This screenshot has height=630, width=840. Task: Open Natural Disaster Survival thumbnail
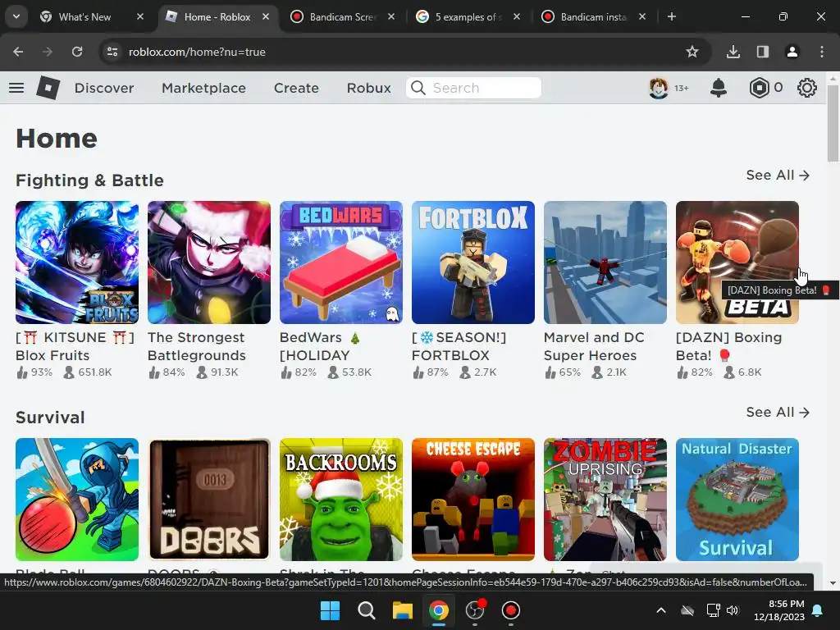click(737, 500)
